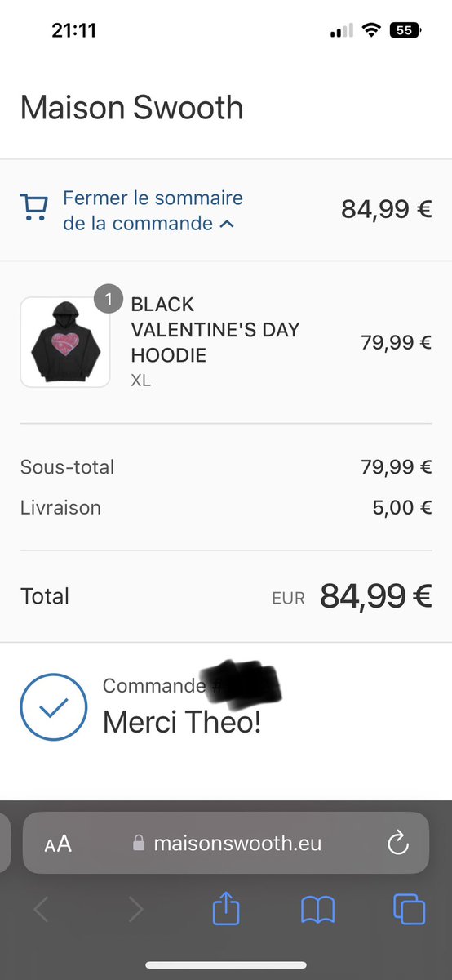Screen dimensions: 452x980
Task: Open the Safari share sheet
Action: tap(226, 907)
